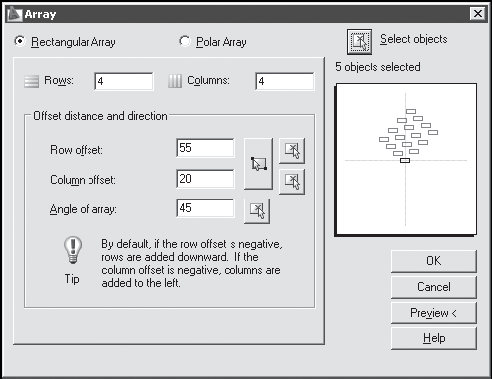Click the Array title bar icon
Viewport: 492px width, 379px height.
coord(14,14)
